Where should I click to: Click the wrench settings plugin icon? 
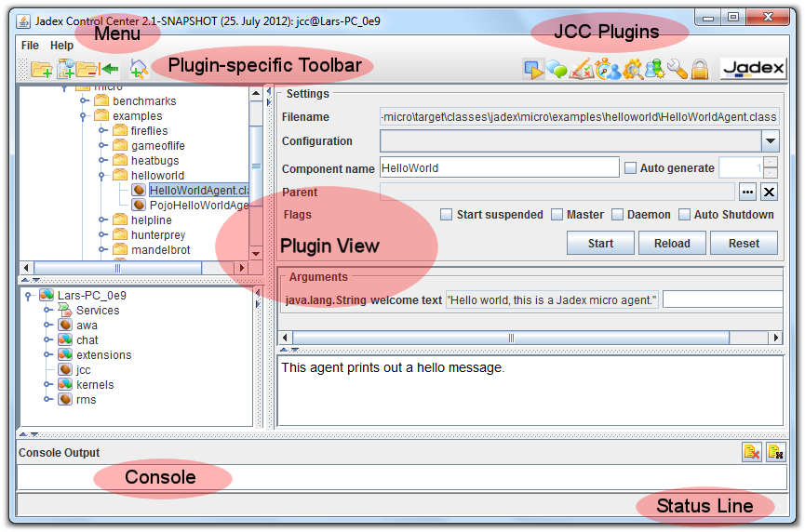(678, 69)
